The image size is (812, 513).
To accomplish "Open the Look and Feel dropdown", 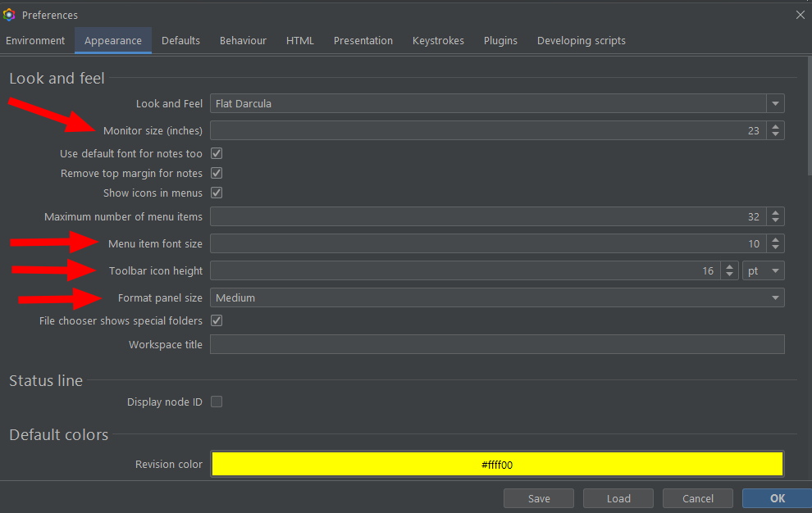I will pyautogui.click(x=497, y=103).
